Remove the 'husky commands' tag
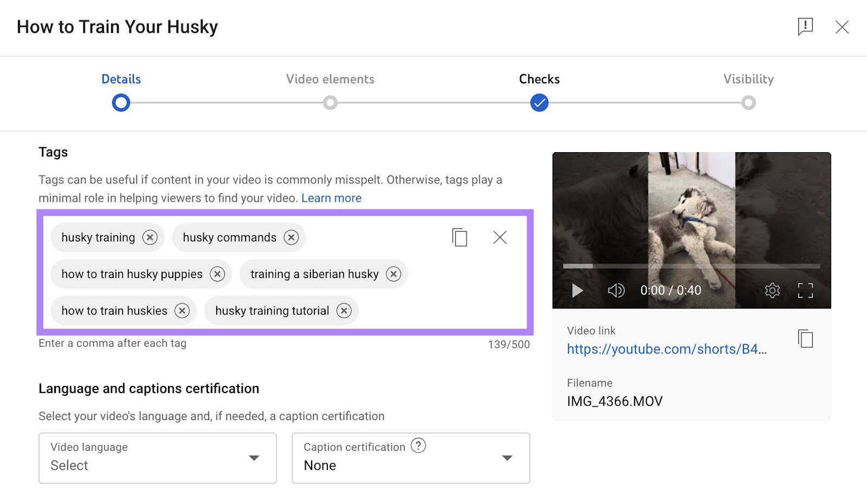This screenshot has width=867, height=504. click(x=292, y=237)
